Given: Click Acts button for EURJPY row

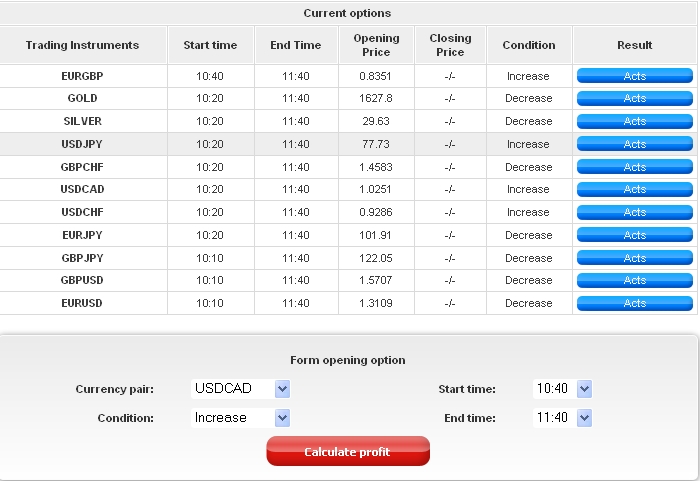Looking at the screenshot, I should tap(635, 236).
